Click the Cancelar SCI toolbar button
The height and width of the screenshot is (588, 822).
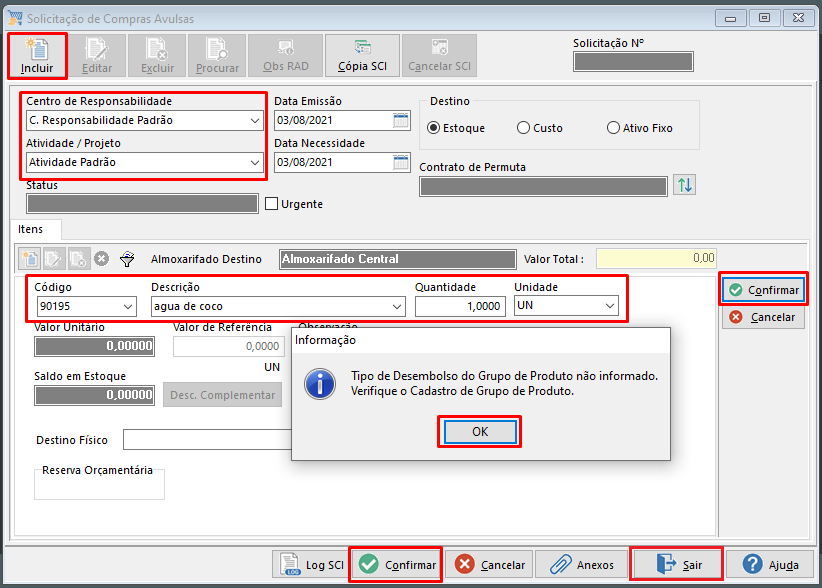[439, 56]
